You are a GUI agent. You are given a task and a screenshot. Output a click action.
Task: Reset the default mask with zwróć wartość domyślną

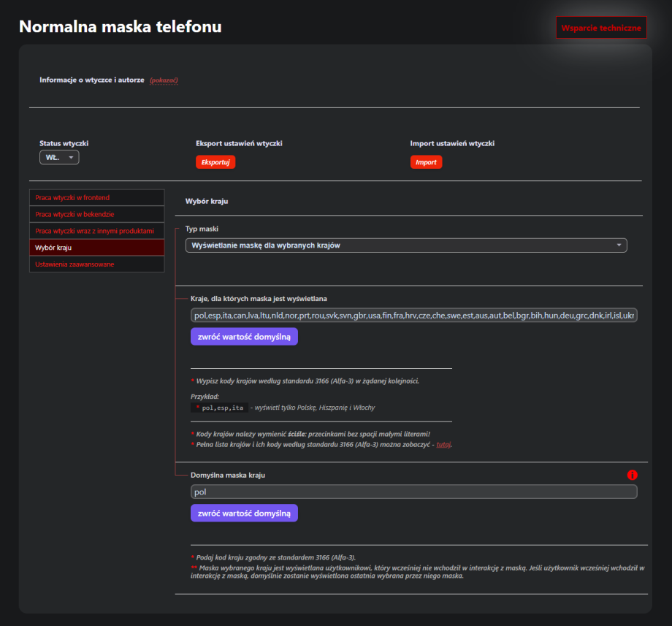click(x=244, y=514)
